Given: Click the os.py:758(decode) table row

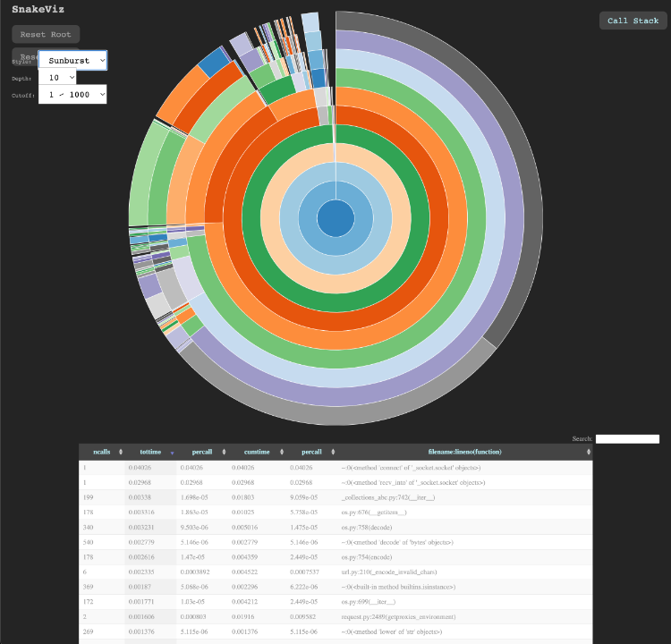Looking at the screenshot, I should point(335,527).
